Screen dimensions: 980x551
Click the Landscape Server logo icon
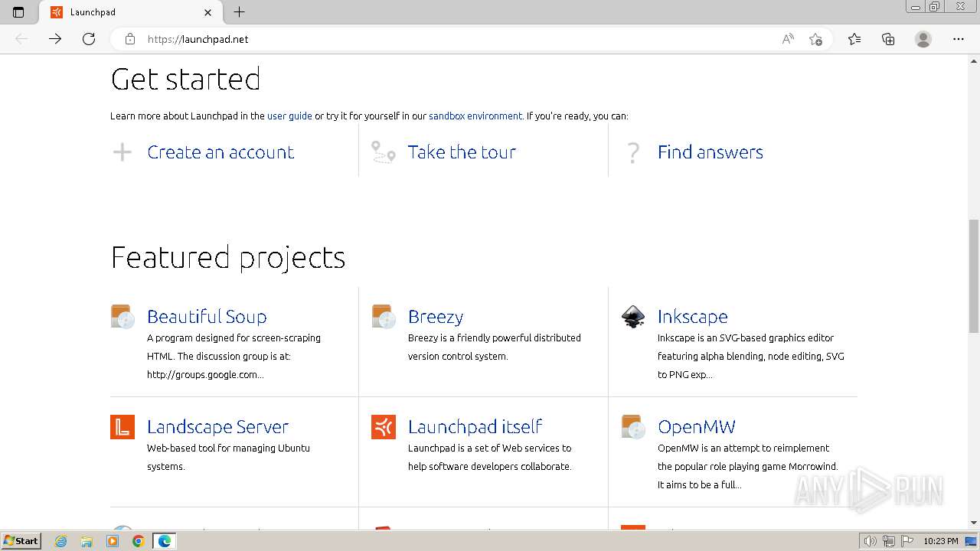(x=122, y=427)
